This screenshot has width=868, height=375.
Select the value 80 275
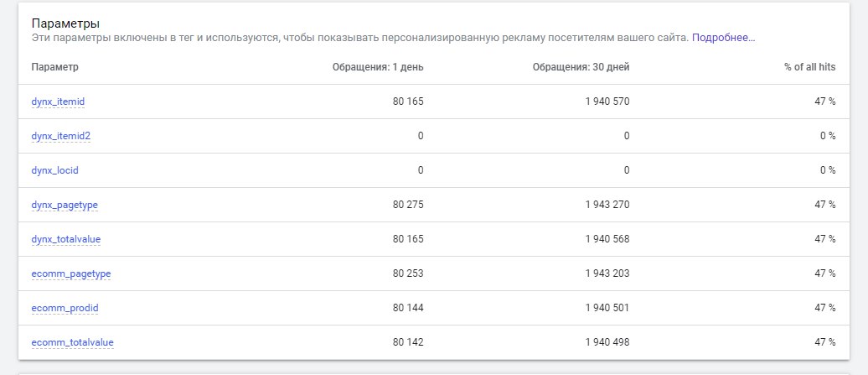click(408, 205)
